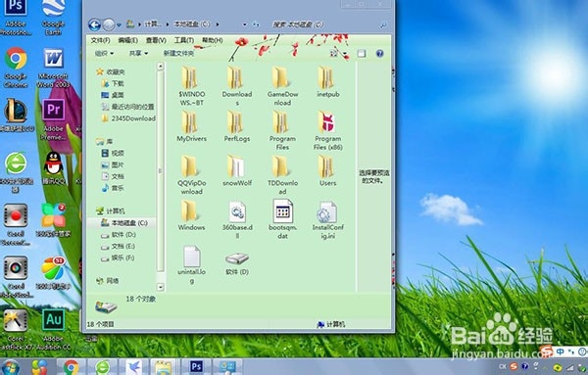
Task: Click the Windows Start button
Action: 10,367
